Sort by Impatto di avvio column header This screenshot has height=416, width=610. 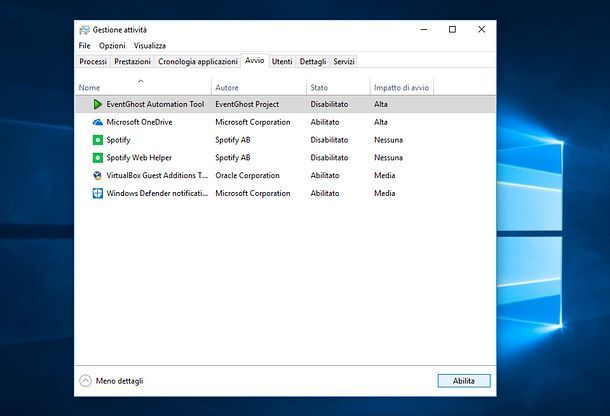401,88
